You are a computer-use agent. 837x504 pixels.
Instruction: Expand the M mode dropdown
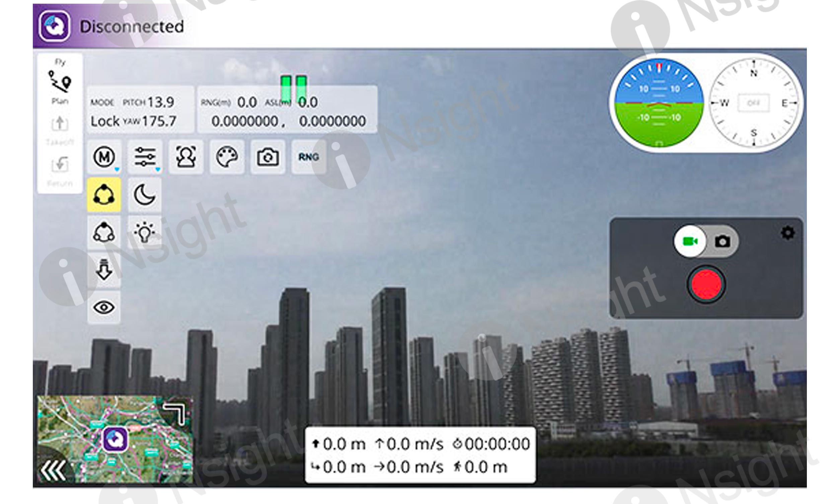click(104, 157)
